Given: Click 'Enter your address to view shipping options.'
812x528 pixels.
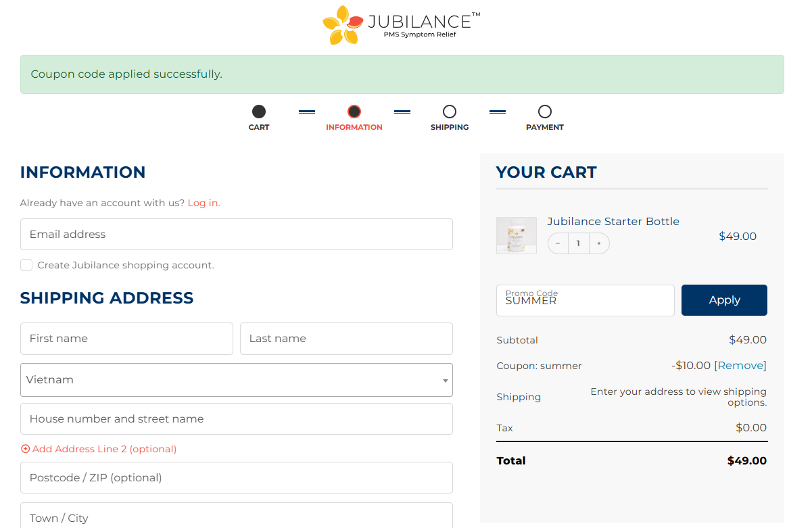Looking at the screenshot, I should click(679, 397).
